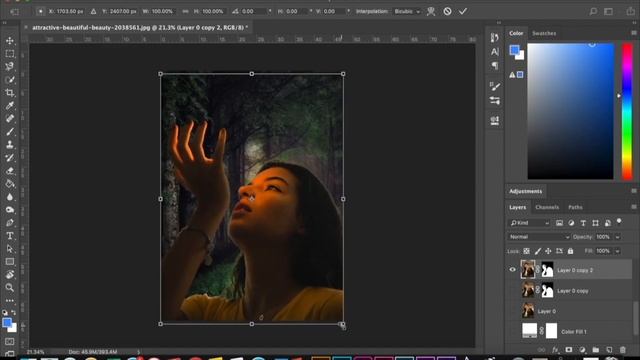The height and width of the screenshot is (360, 640).
Task: Select the Crop tool
Action: (10, 93)
